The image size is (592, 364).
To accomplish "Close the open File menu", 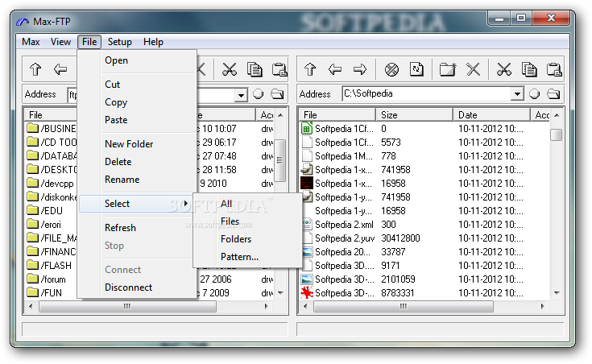I will [x=89, y=42].
